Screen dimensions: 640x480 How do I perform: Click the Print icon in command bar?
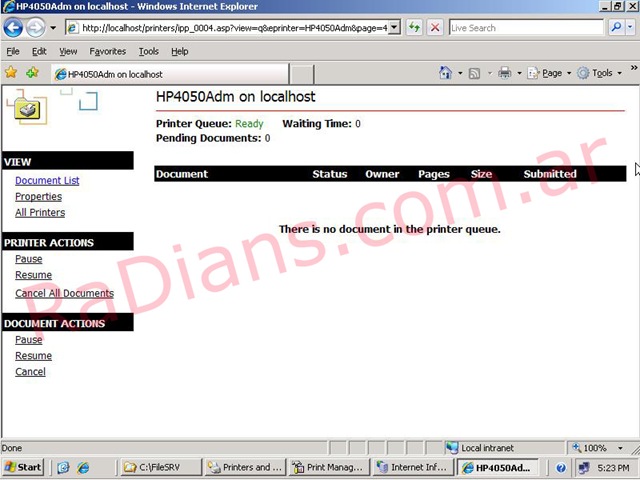(504, 73)
